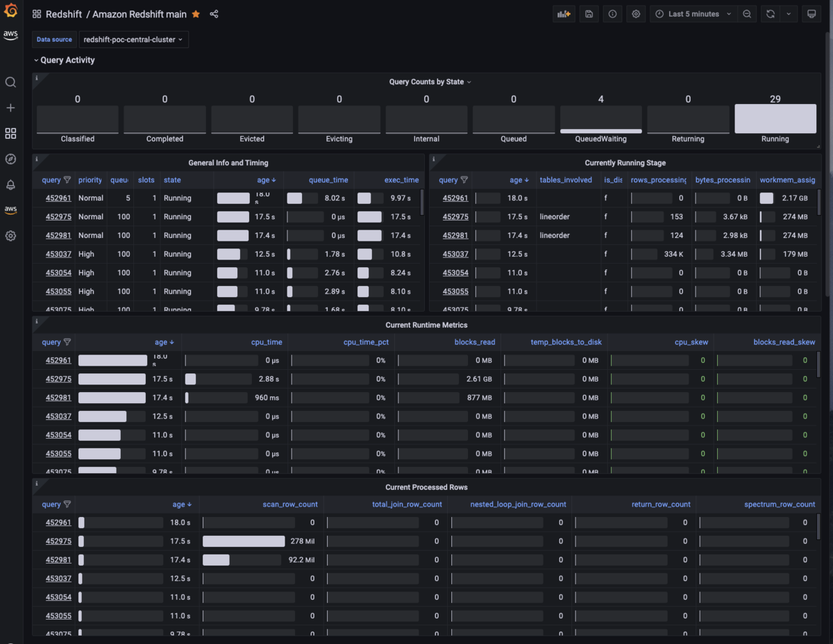Image resolution: width=833 pixels, height=644 pixels.
Task: Click the Grafana logo home icon
Action: (10, 10)
